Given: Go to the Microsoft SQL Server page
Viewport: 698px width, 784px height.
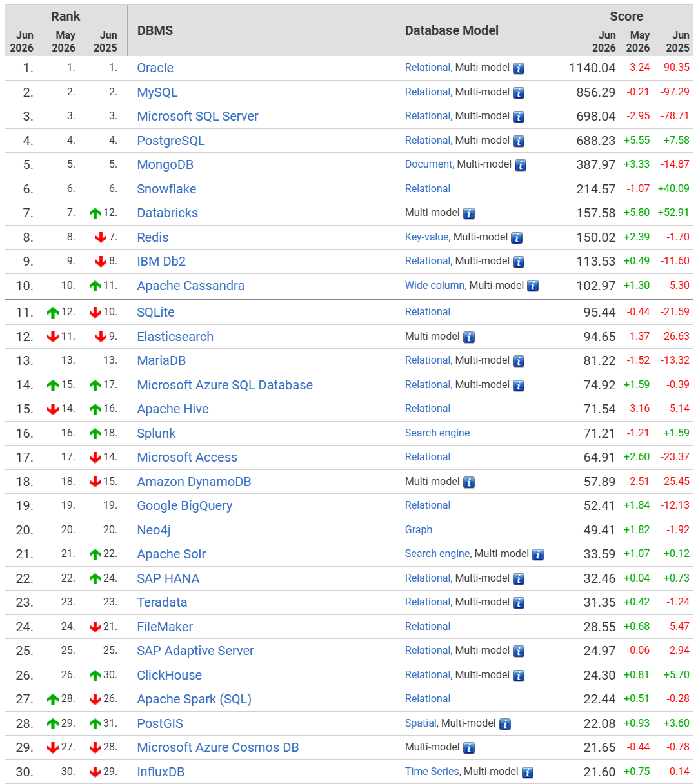Looking at the screenshot, I should point(198,116).
